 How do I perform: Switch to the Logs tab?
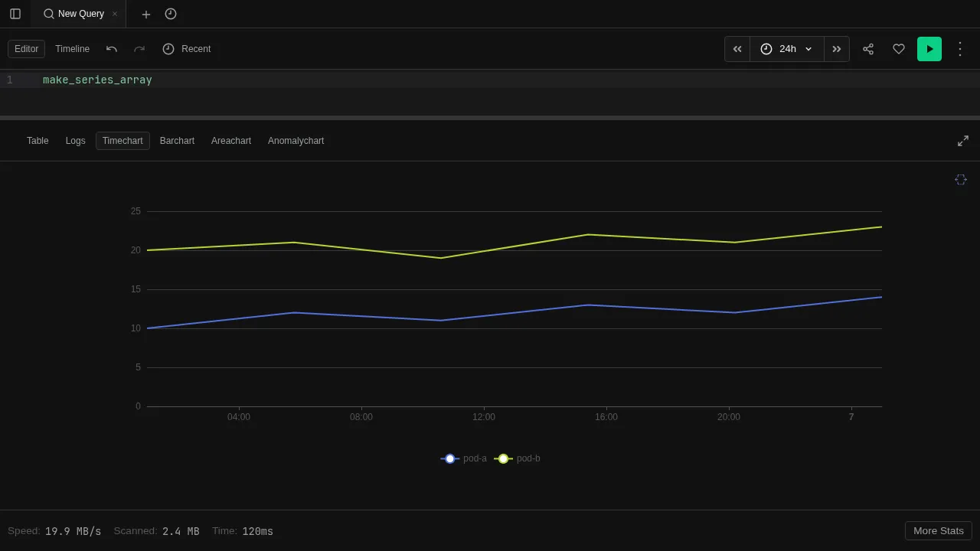coord(75,141)
